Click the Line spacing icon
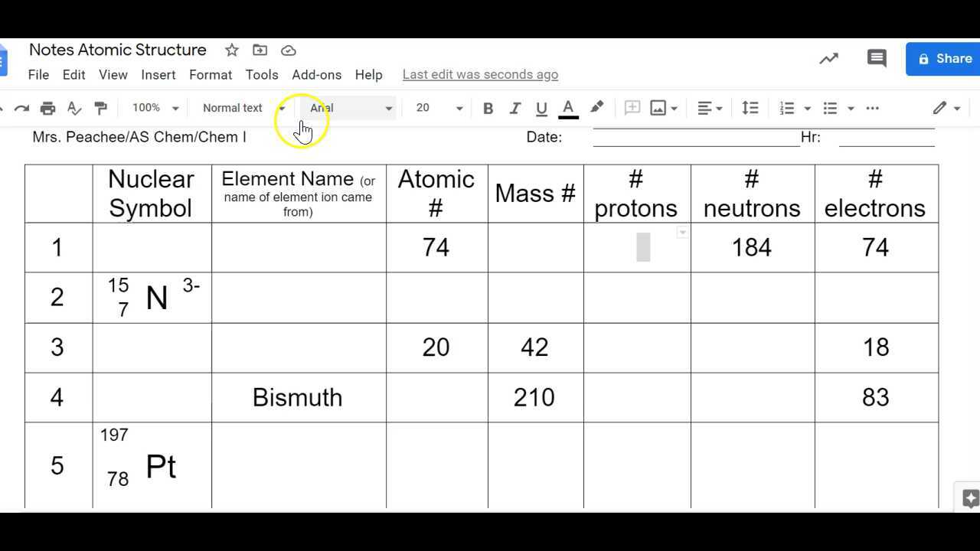The width and height of the screenshot is (980, 551). pyautogui.click(x=750, y=108)
